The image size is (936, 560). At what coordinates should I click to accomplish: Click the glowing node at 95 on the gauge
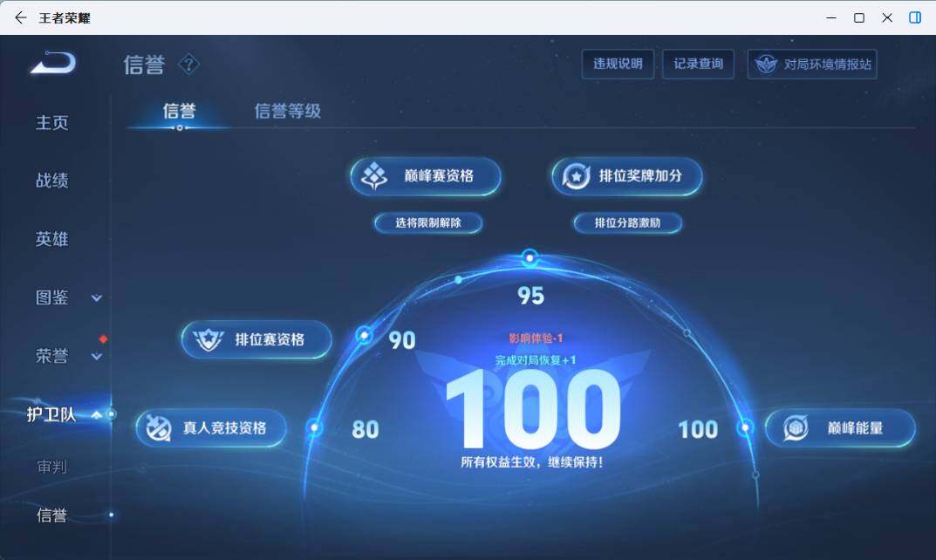coord(529,257)
